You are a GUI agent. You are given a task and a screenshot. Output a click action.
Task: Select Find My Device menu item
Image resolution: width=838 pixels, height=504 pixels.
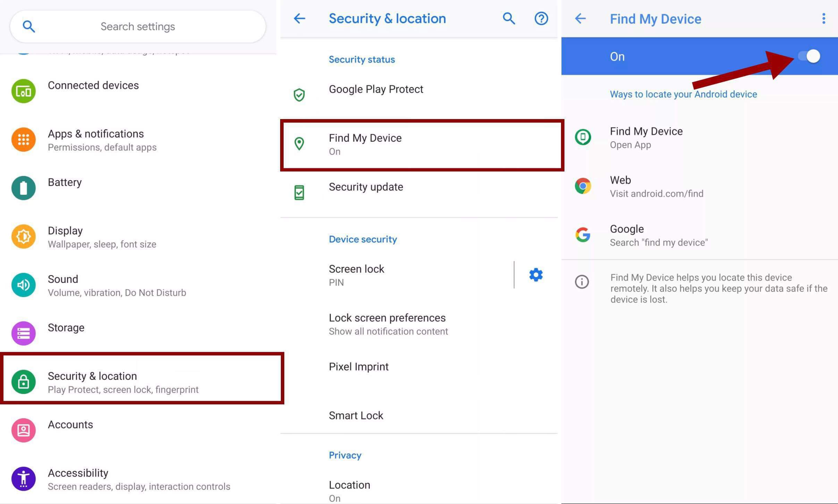tap(421, 144)
